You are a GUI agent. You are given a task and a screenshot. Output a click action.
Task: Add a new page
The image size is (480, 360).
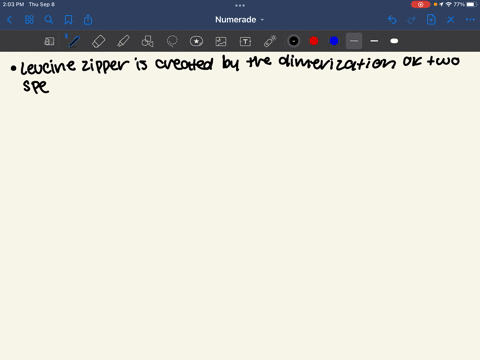(x=431, y=20)
